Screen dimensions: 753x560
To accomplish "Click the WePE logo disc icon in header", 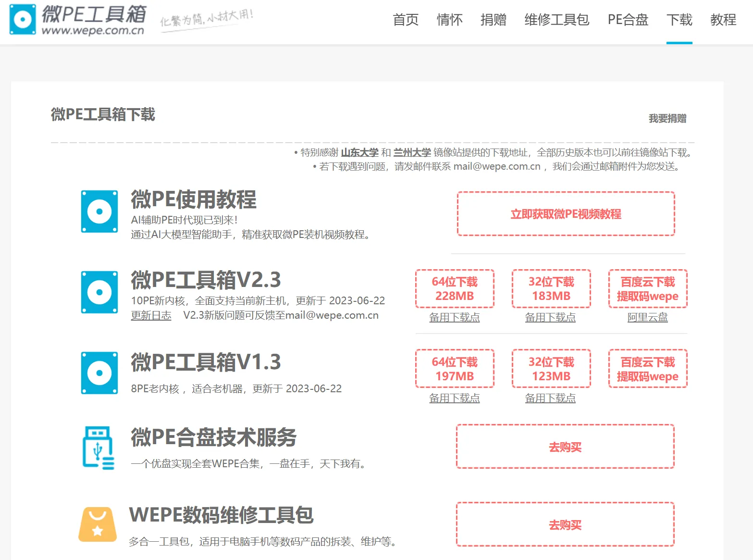I will [23, 20].
